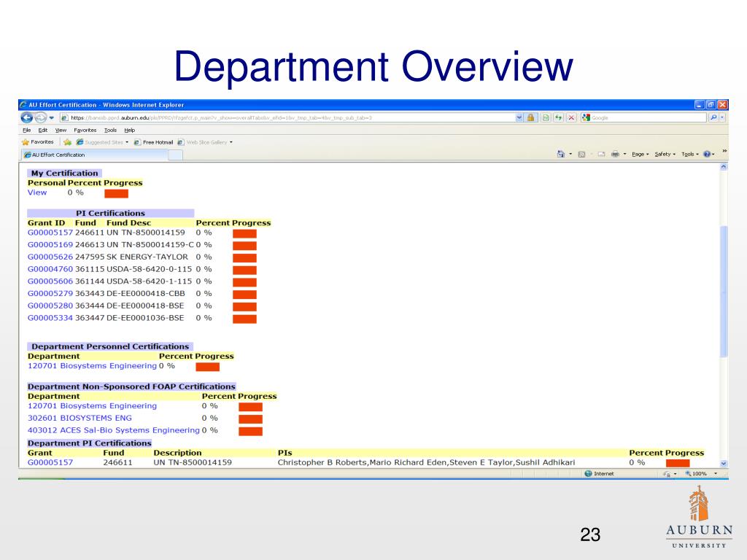This screenshot has height=560, width=747.
Task: Expand the command bar overflow chevron
Action: [x=724, y=151]
